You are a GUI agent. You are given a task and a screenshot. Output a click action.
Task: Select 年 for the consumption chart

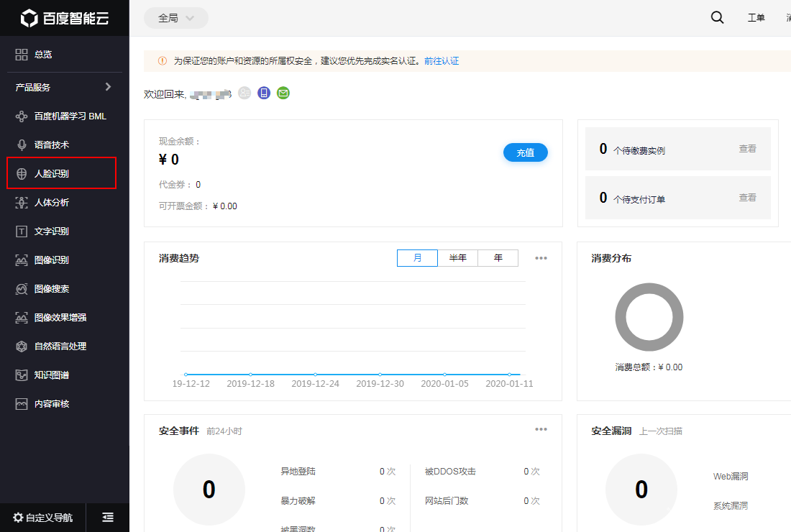point(498,257)
